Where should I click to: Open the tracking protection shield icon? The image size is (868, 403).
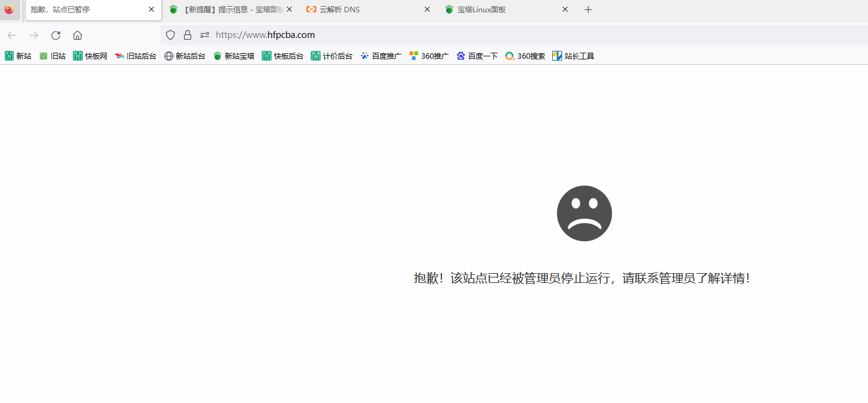tap(170, 35)
